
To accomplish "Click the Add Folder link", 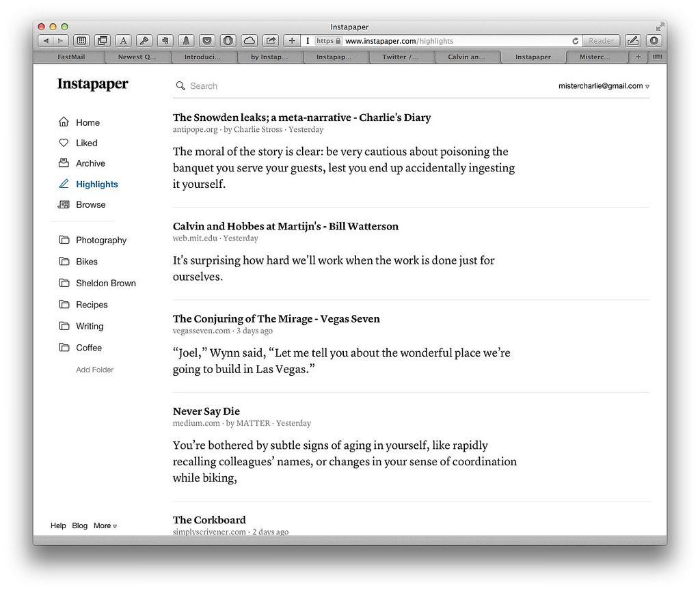I will pos(94,370).
